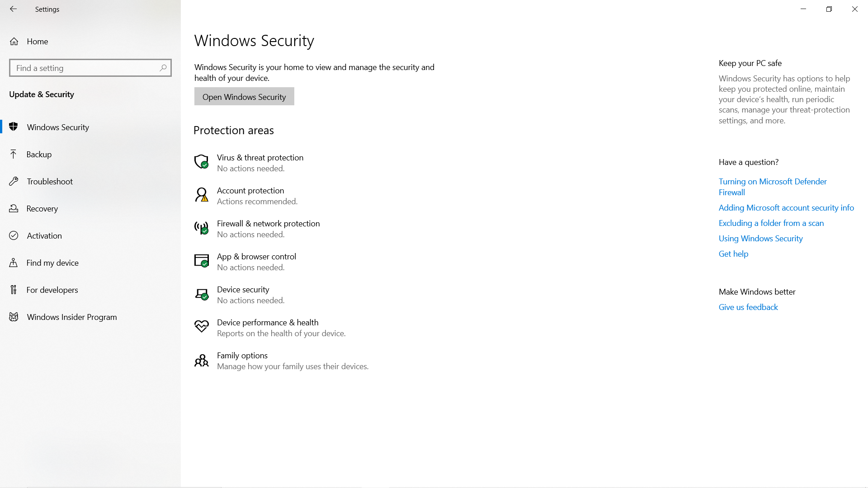Screen dimensions: 868x488
Task: Click the App & browser control window icon
Action: 201,260
